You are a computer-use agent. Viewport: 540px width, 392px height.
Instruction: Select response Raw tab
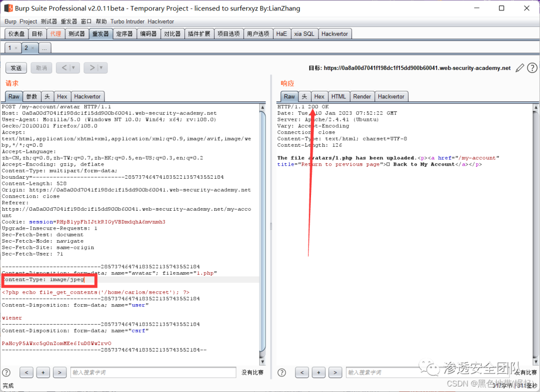pos(289,96)
